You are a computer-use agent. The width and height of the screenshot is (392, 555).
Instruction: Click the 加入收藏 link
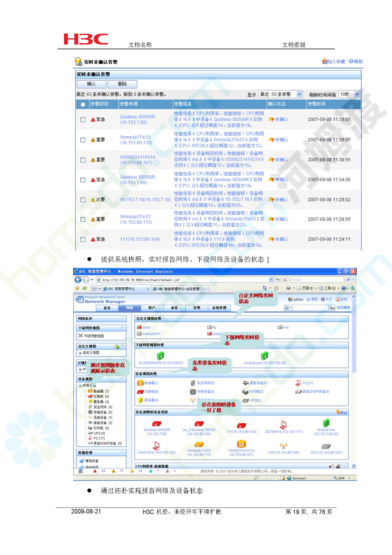333,61
